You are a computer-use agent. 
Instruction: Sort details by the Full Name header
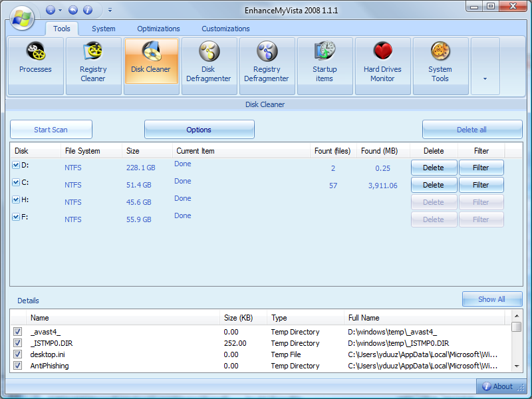[x=424, y=318]
